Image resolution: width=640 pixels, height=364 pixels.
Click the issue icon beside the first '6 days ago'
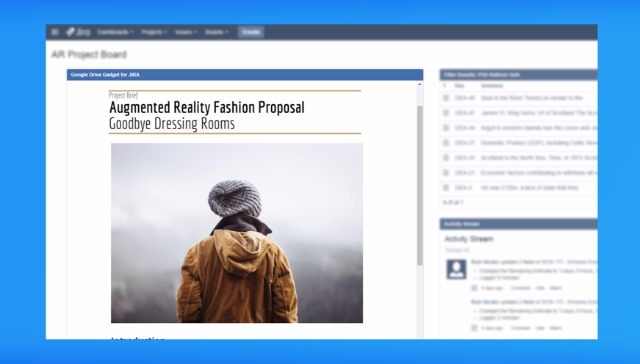474,288
